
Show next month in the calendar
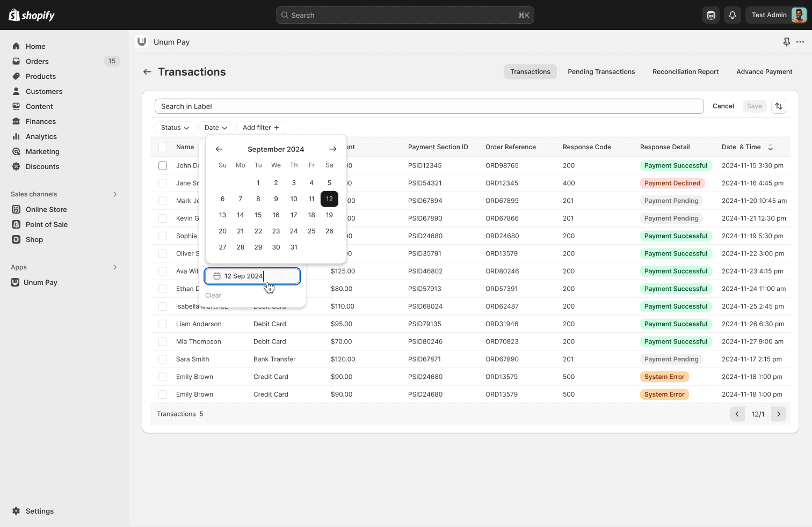[333, 149]
